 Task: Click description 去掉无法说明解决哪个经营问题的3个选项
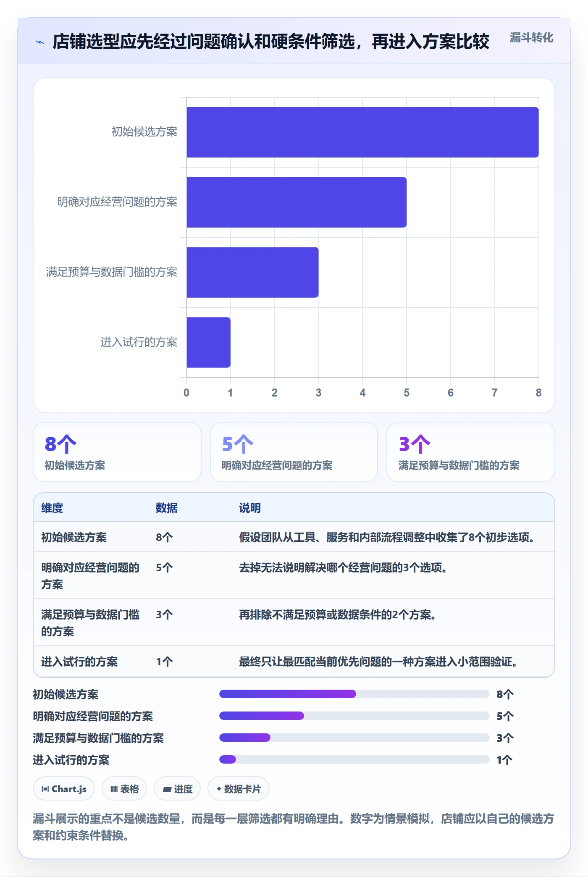coord(343,567)
